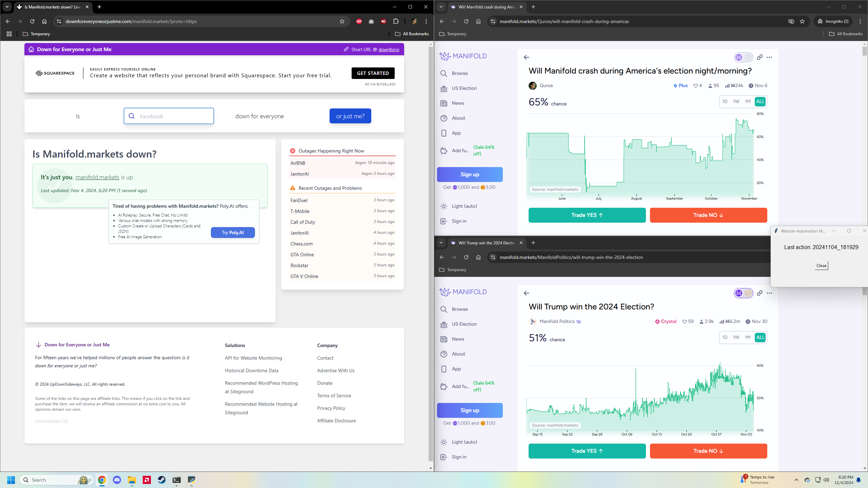The height and width of the screenshot is (488, 868).
Task: Open tab search dropdown in bottom Manifold window
Action: 441,243
